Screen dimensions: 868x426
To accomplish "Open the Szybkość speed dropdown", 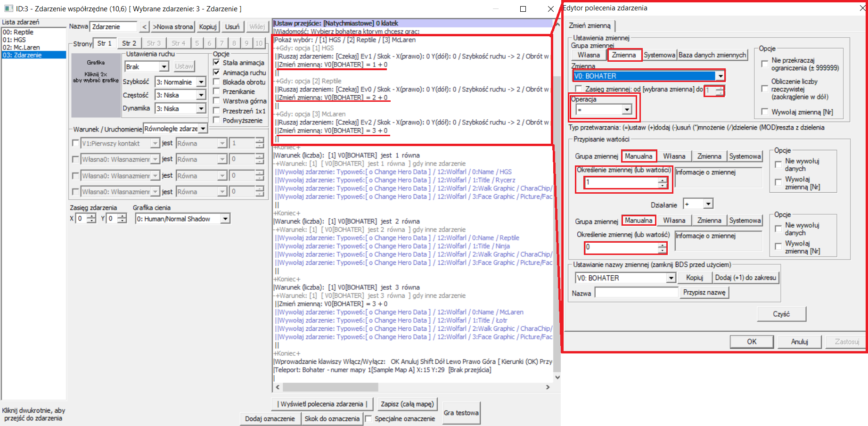I will click(x=201, y=82).
